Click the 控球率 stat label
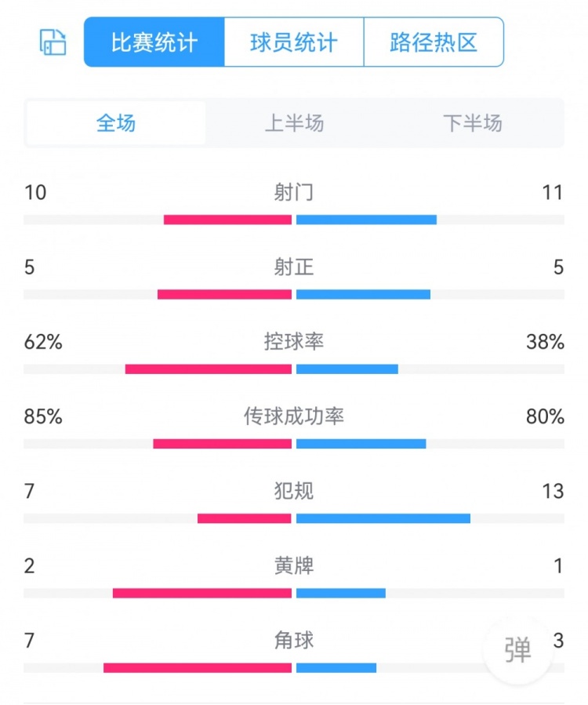The width and height of the screenshot is (588, 705). click(294, 342)
